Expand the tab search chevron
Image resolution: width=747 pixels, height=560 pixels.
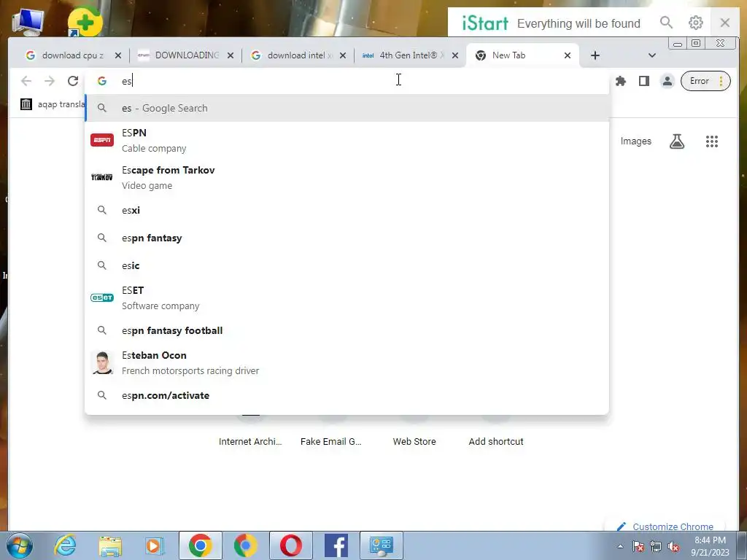coord(652,55)
